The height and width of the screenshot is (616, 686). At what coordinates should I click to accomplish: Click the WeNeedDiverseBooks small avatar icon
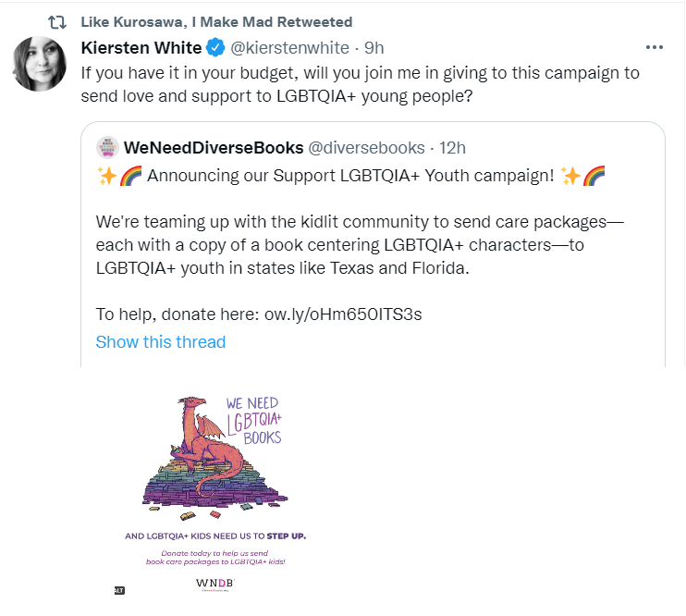107,148
